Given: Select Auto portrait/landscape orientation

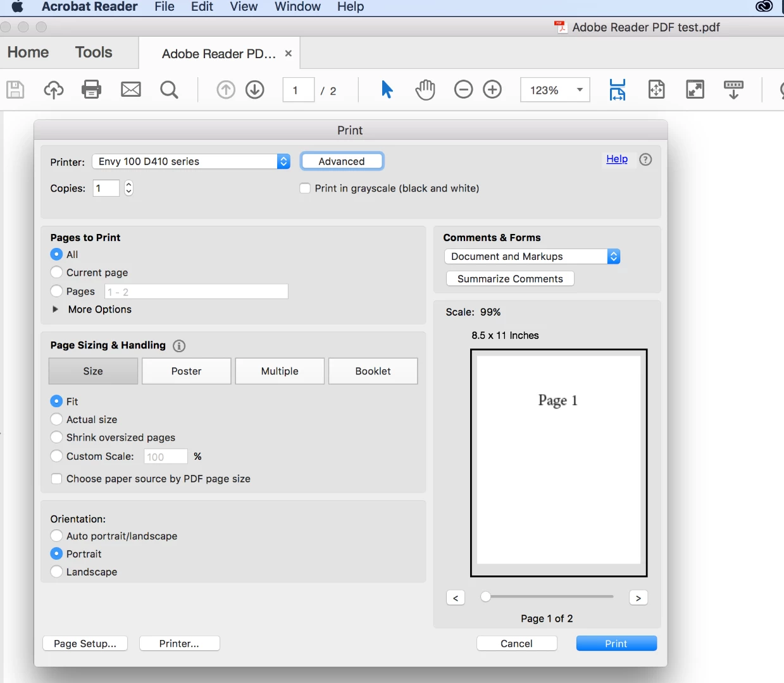Looking at the screenshot, I should tap(56, 536).
